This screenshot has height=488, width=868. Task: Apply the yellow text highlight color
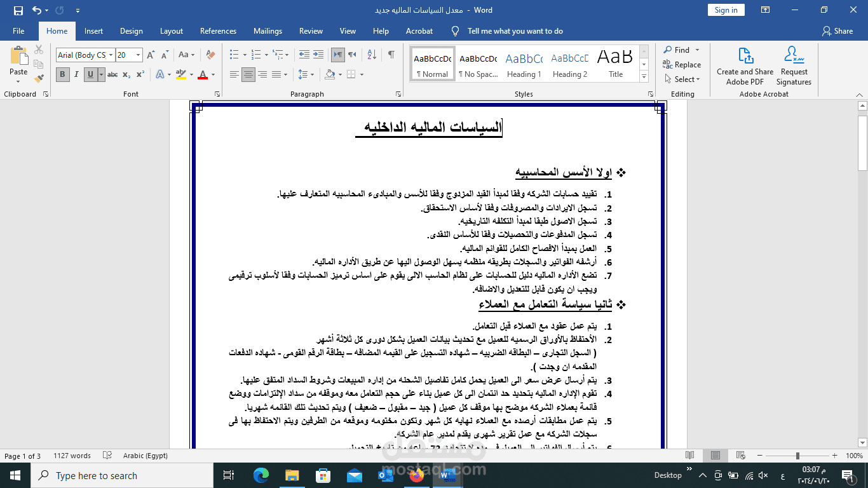tap(181, 74)
